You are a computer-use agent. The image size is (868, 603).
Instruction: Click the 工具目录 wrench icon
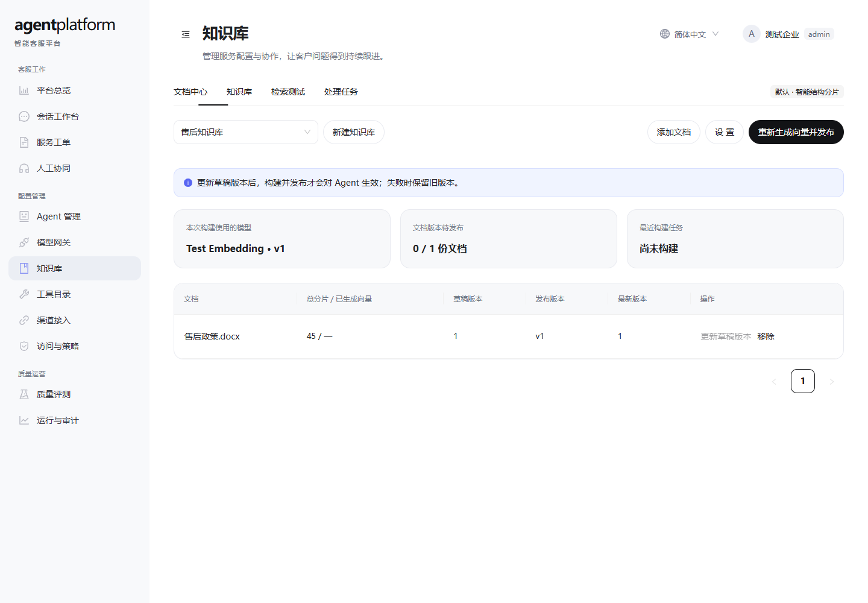click(x=24, y=294)
